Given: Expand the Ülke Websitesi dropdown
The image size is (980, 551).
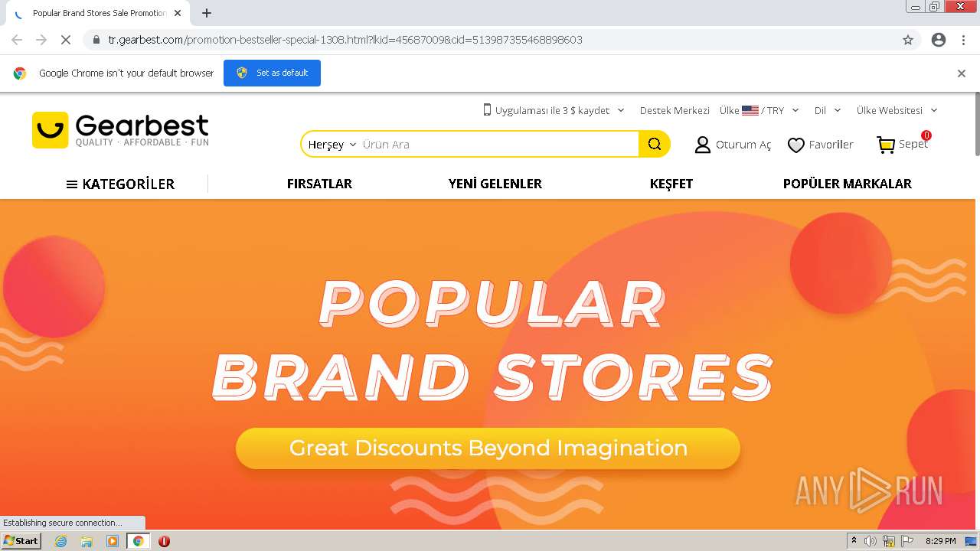Looking at the screenshot, I should tap(897, 110).
